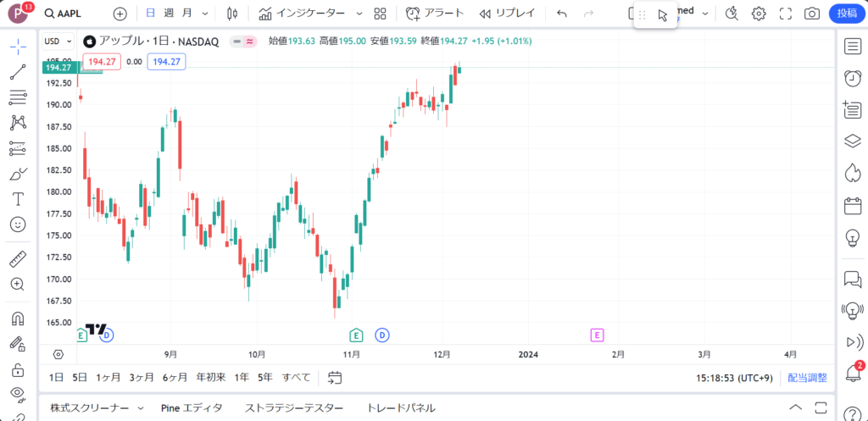Image resolution: width=868 pixels, height=421 pixels.
Task: Click the blue 投稿 button
Action: pyautogui.click(x=847, y=14)
